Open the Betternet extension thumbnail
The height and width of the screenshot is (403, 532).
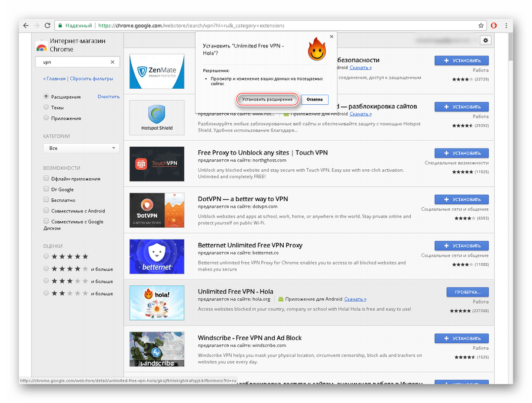pyautogui.click(x=157, y=257)
